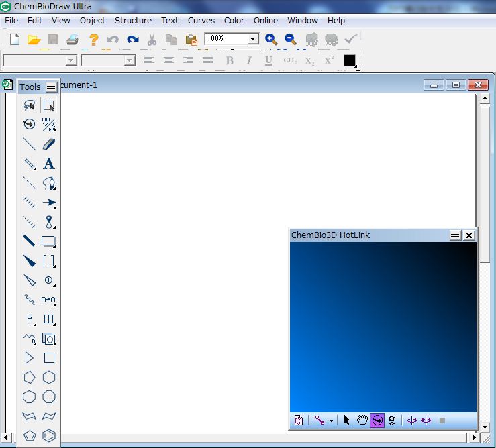Screen dimensions: 496x448
Task: Select the Hollow Wedge Bond tool
Action: [30, 280]
